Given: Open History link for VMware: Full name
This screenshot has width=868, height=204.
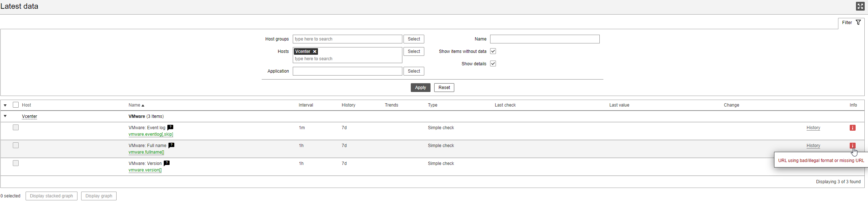Looking at the screenshot, I should pos(813,146).
